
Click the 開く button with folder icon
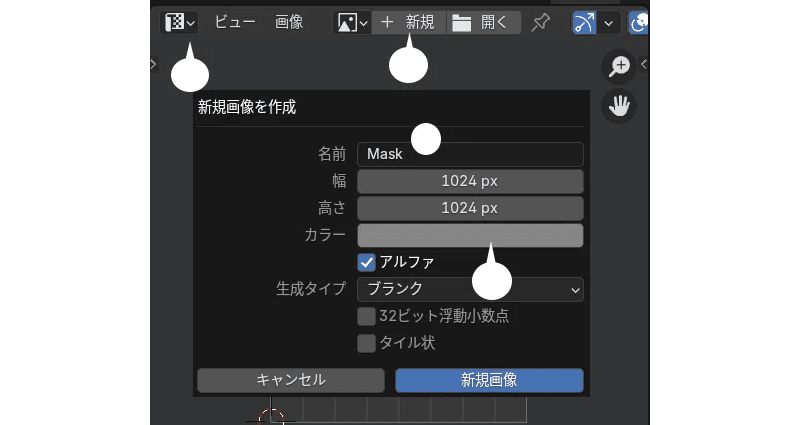[484, 22]
